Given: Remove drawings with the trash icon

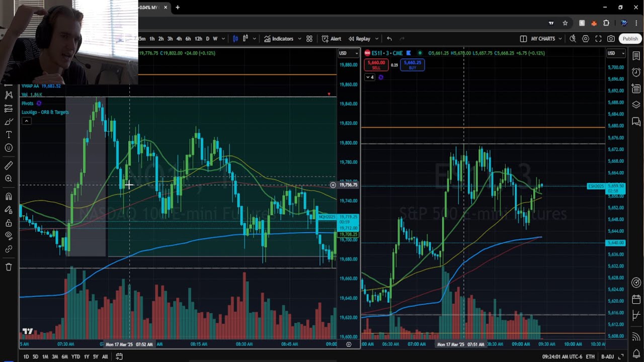Looking at the screenshot, I should click(x=9, y=267).
